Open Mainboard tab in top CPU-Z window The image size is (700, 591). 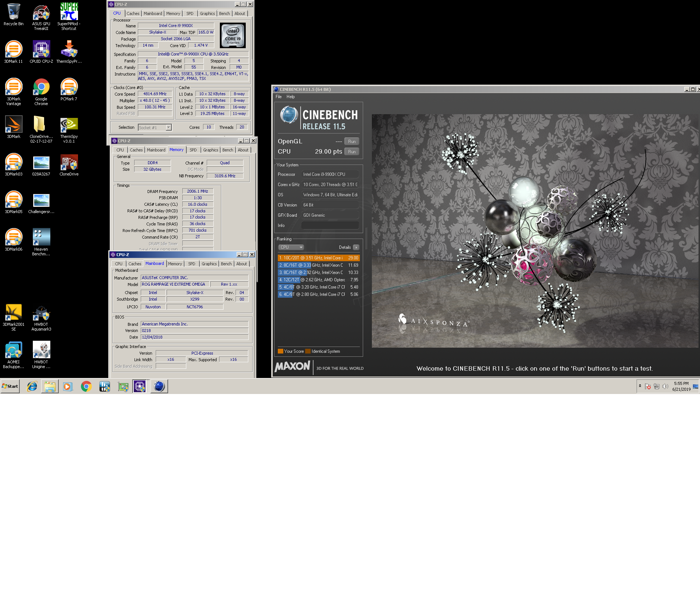click(x=153, y=13)
